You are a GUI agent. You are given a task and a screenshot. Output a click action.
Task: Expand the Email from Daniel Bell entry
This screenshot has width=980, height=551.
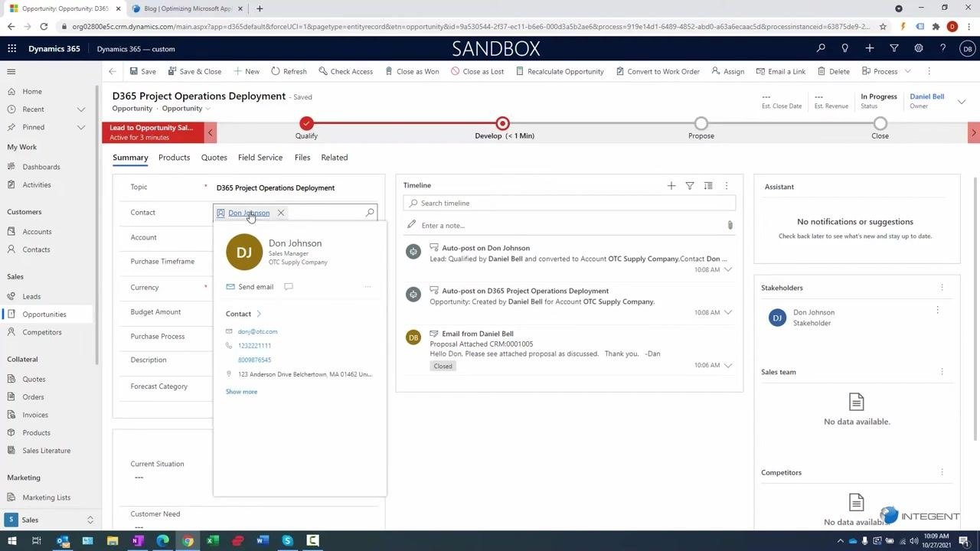[727, 365]
